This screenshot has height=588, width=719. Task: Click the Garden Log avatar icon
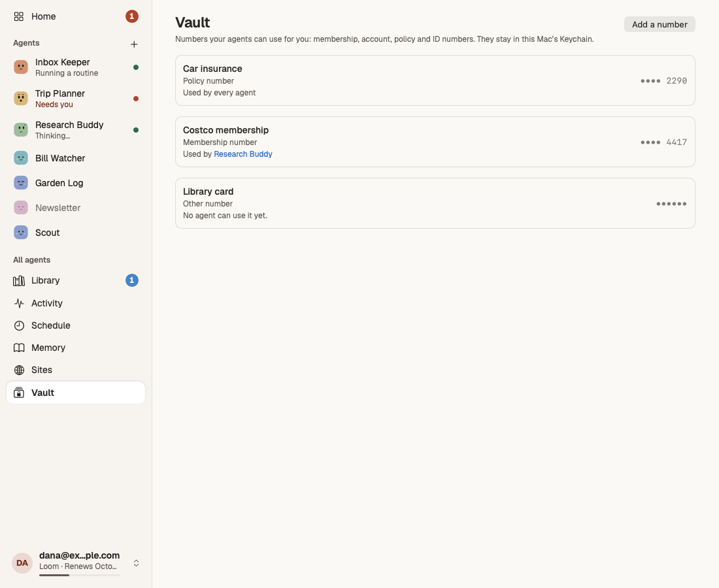tap(21, 183)
